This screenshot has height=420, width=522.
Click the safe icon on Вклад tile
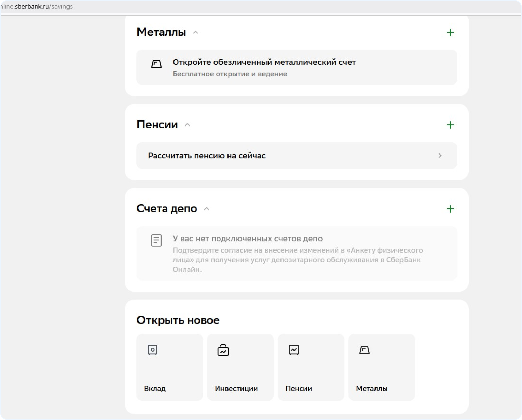(x=153, y=350)
